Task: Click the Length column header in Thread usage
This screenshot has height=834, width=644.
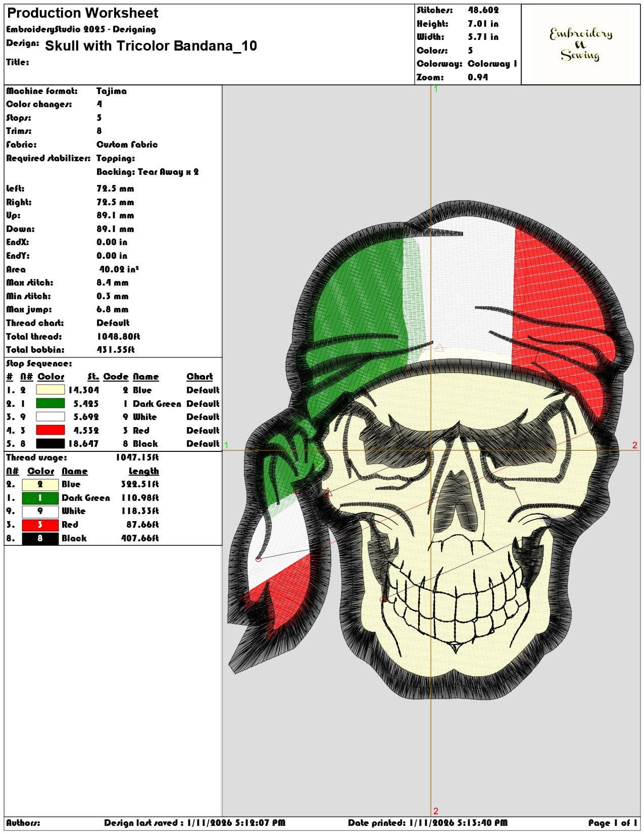Action: tap(143, 471)
